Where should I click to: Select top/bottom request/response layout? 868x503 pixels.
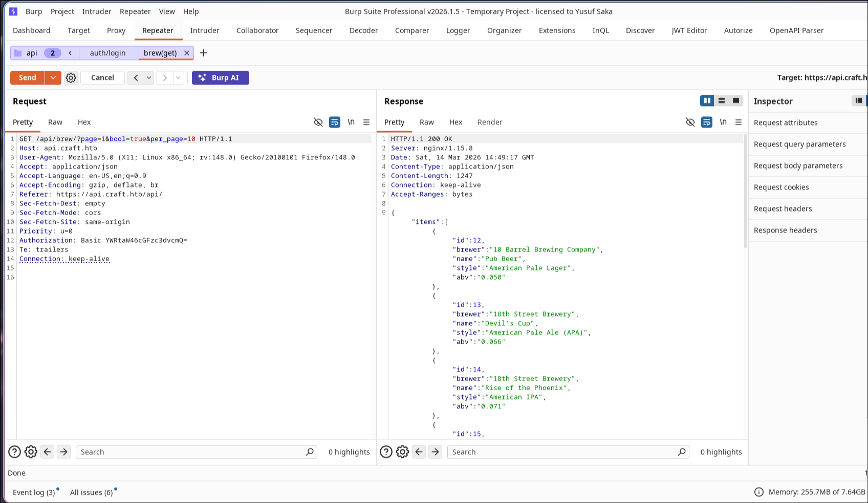722,101
